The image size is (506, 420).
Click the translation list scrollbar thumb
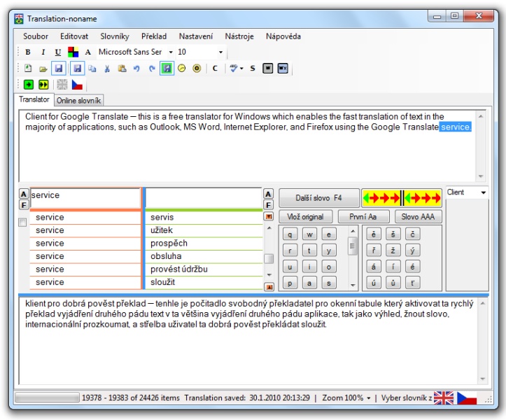[x=269, y=258]
